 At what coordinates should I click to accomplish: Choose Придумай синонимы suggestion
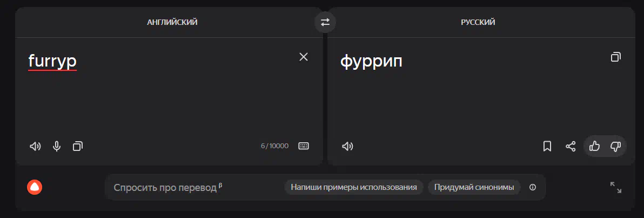click(x=474, y=187)
